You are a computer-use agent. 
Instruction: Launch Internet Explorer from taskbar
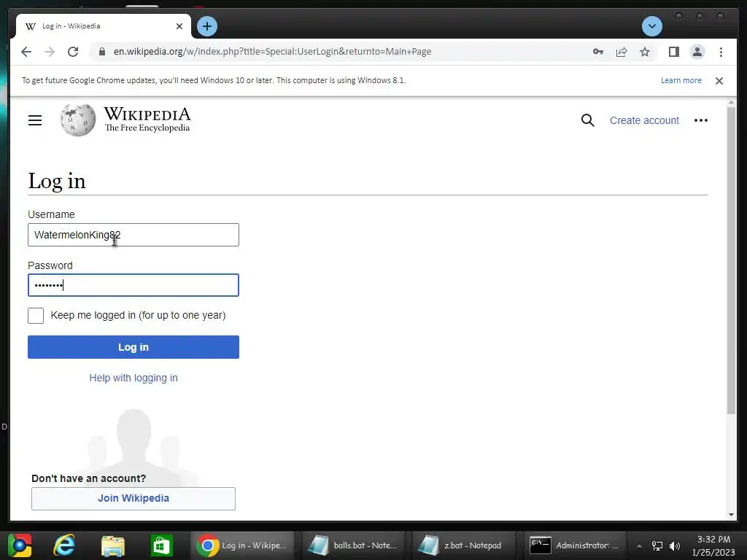pos(64,545)
